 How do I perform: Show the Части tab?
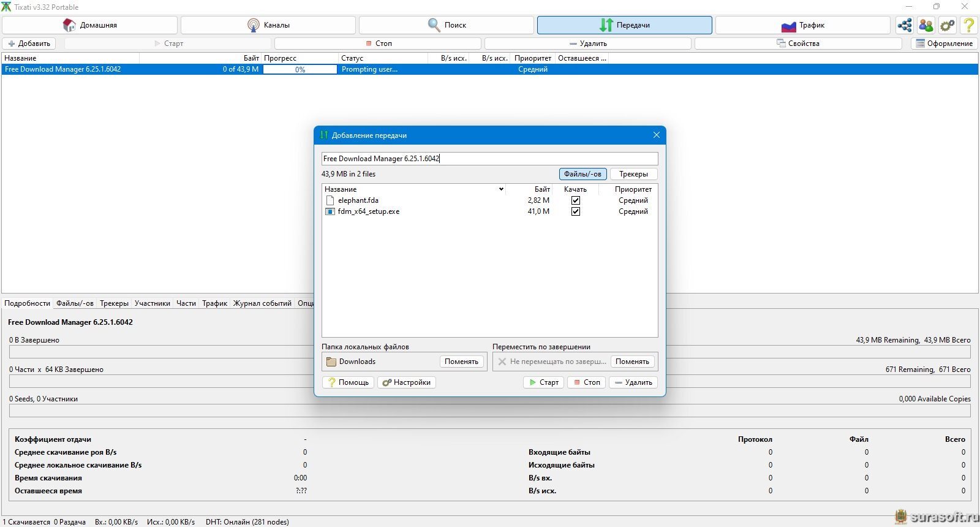click(x=186, y=303)
